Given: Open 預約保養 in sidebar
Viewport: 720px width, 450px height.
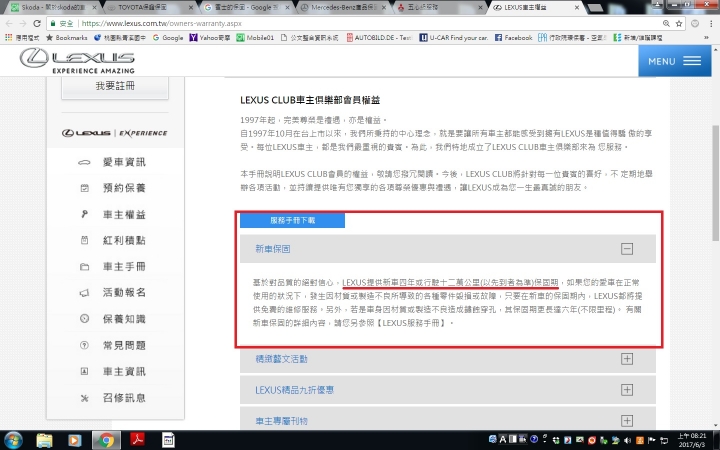Looking at the screenshot, I should coord(124,188).
